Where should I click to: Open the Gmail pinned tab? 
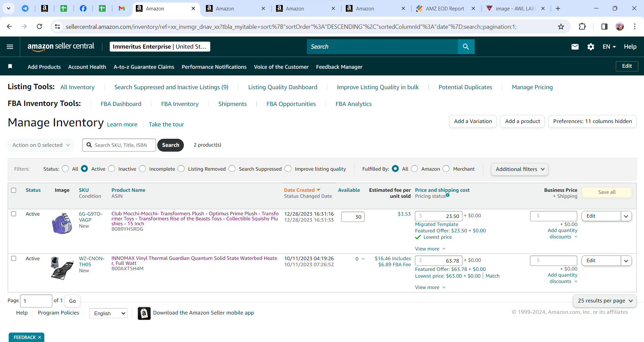[122, 8]
